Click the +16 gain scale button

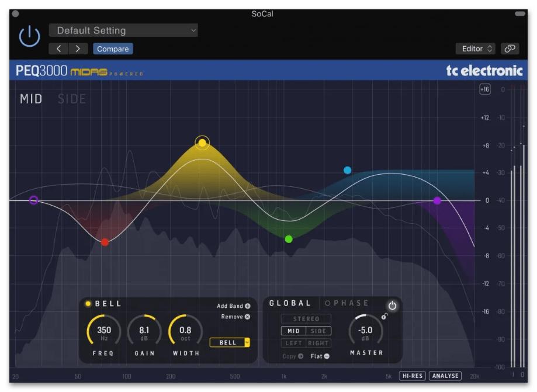click(x=484, y=89)
